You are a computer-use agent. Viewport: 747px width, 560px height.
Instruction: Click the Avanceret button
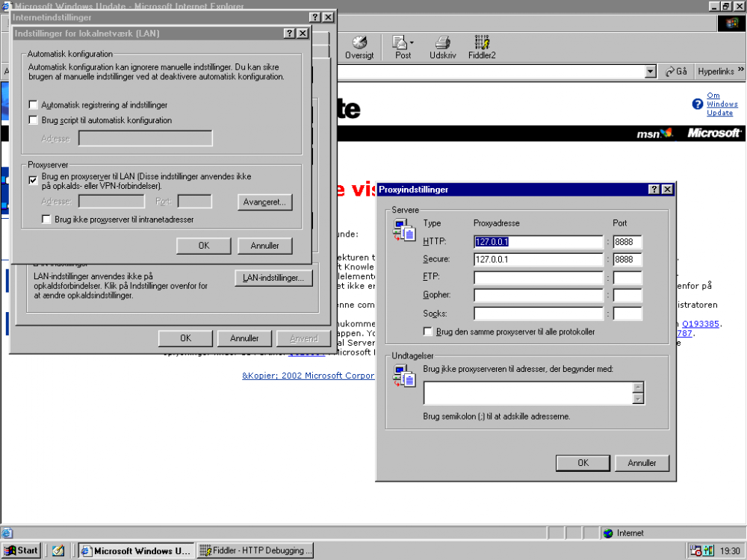(265, 202)
